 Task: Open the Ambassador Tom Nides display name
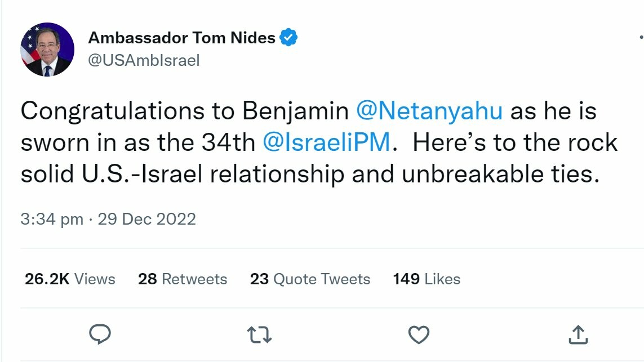(181, 38)
